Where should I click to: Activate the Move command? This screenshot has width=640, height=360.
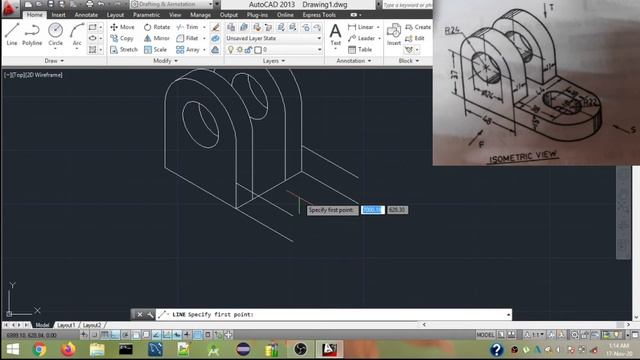coord(122,27)
